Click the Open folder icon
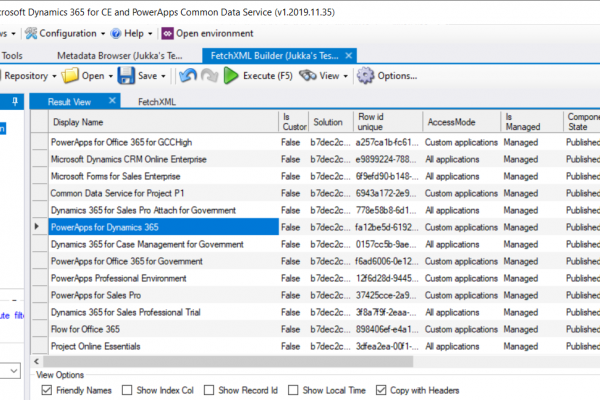This screenshot has width=600, height=400. 70,76
